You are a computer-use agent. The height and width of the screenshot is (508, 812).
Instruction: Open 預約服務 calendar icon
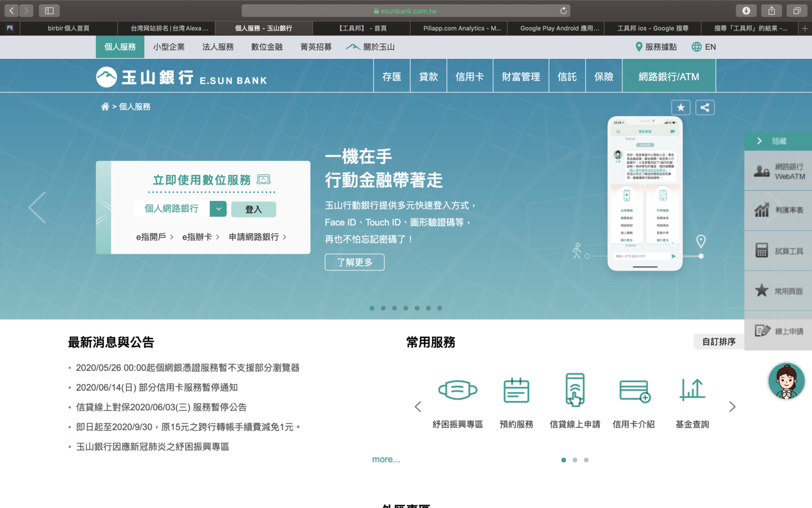point(517,390)
